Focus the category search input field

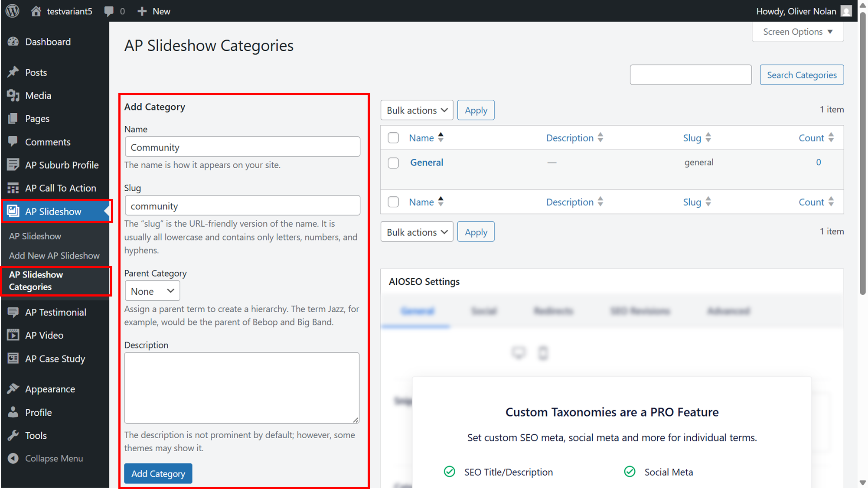pos(691,75)
